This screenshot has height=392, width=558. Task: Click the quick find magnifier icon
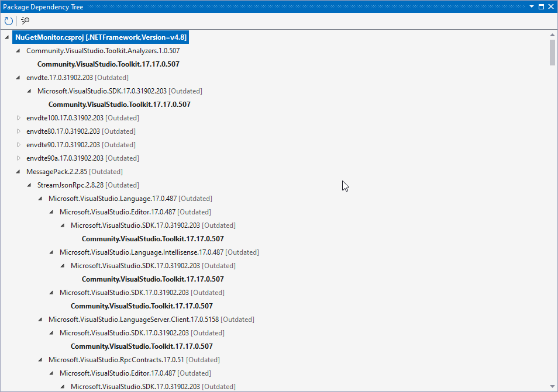[25, 21]
